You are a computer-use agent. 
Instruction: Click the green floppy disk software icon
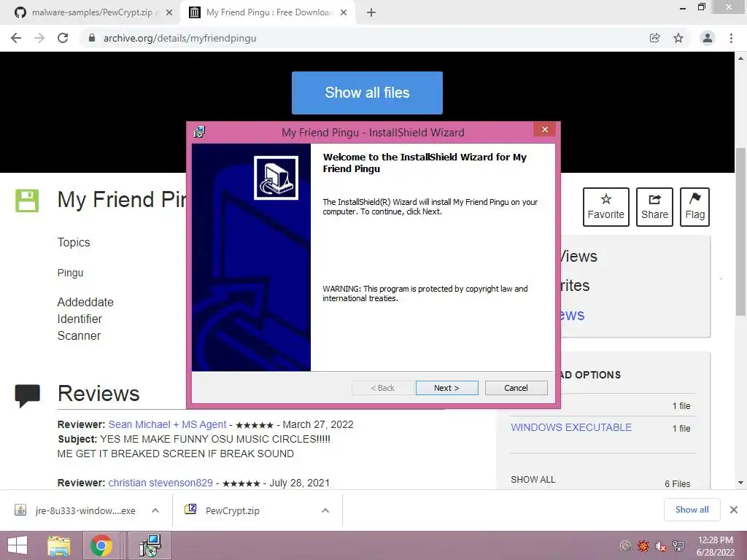pos(27,201)
